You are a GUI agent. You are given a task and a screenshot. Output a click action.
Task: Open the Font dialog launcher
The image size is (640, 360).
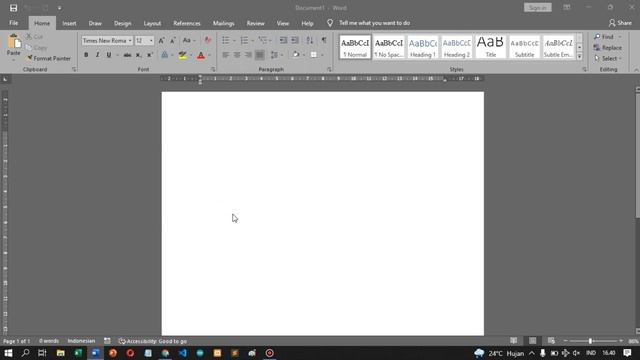[213, 70]
